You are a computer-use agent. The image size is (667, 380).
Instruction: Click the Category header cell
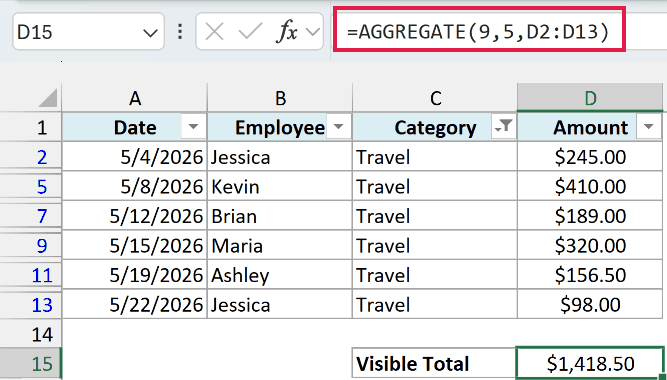coord(435,127)
